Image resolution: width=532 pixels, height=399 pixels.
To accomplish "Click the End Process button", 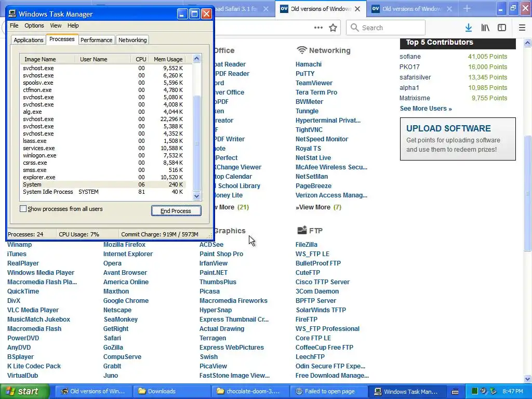I will click(176, 211).
